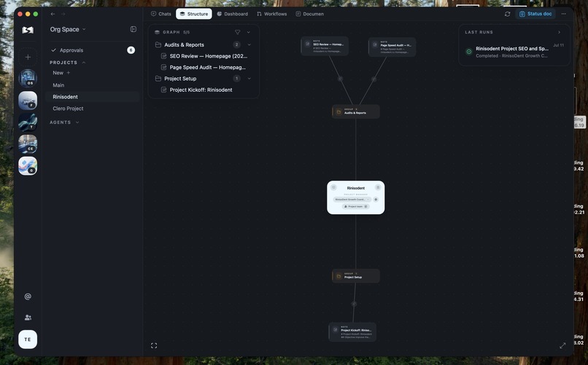Click the folder icon on Project Setup node
The image size is (588, 365).
point(339,276)
